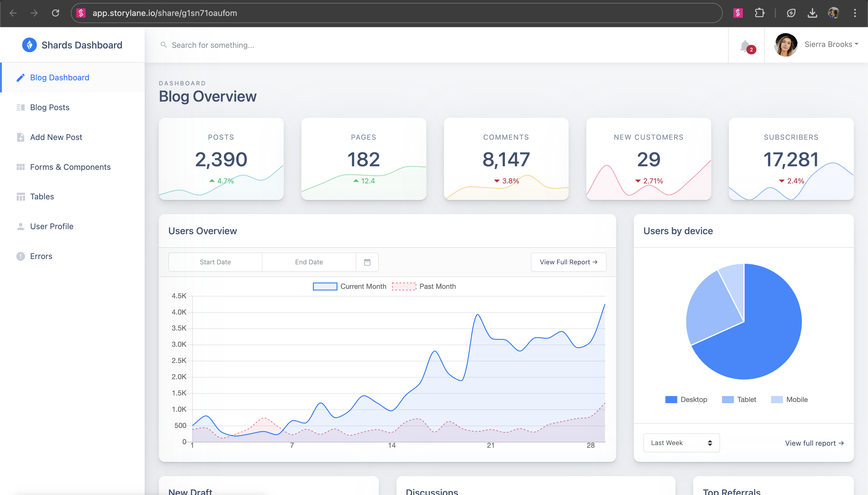Open the browser extensions puzzle icon
Viewport: 868px width, 495px height.
[x=759, y=13]
